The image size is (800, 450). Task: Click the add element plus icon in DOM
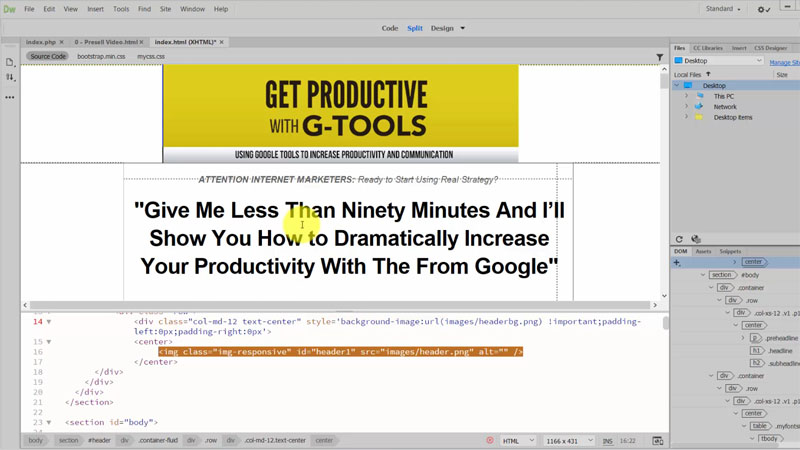pyautogui.click(x=677, y=263)
